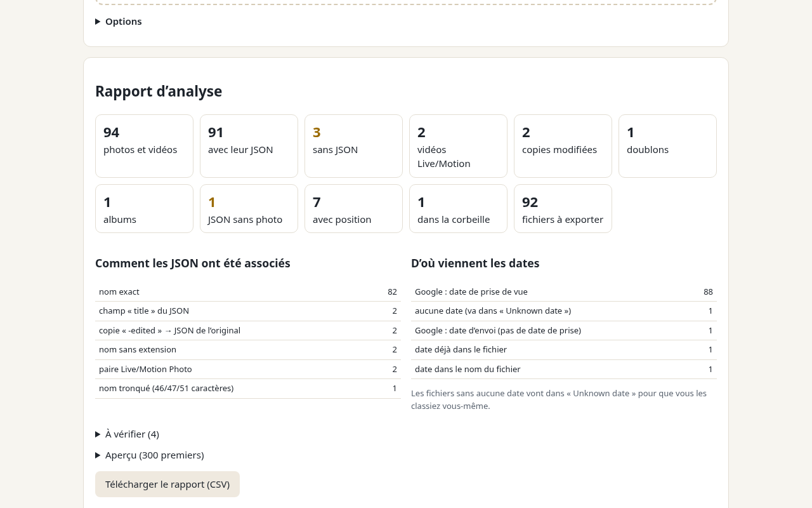Select row "champ « title » du JSON"
The width and height of the screenshot is (812, 508).
(x=248, y=311)
